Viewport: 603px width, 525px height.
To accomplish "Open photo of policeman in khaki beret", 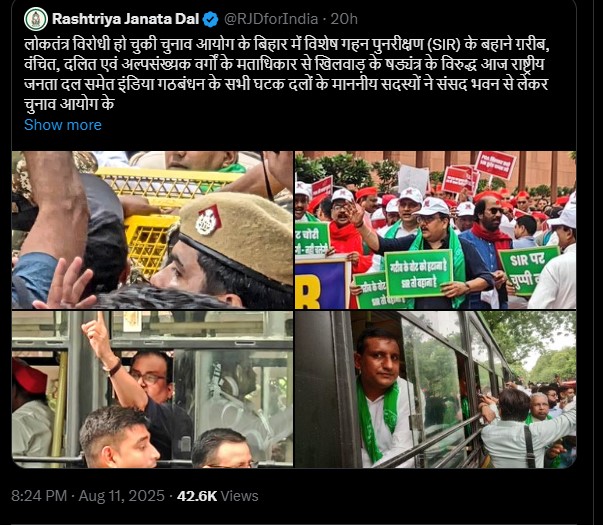I will tap(152, 230).
